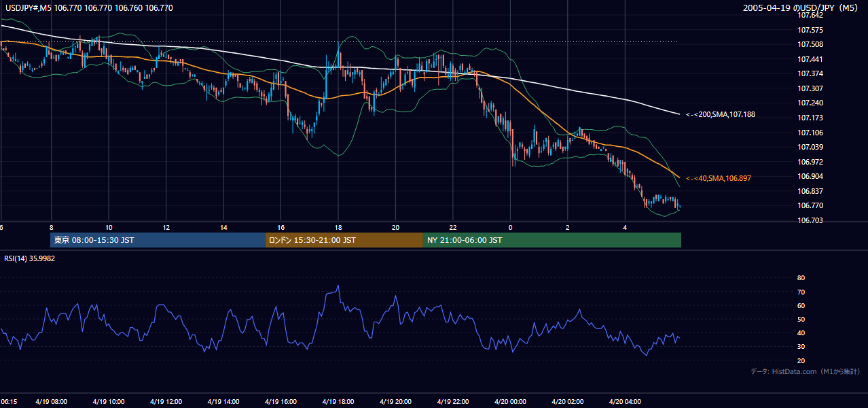Click price axis value 106.972

(x=811, y=162)
